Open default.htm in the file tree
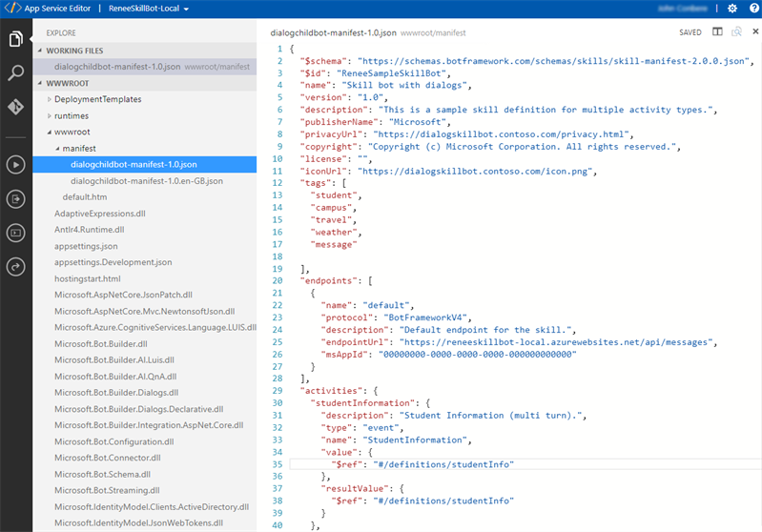762x532 pixels. pos(84,196)
